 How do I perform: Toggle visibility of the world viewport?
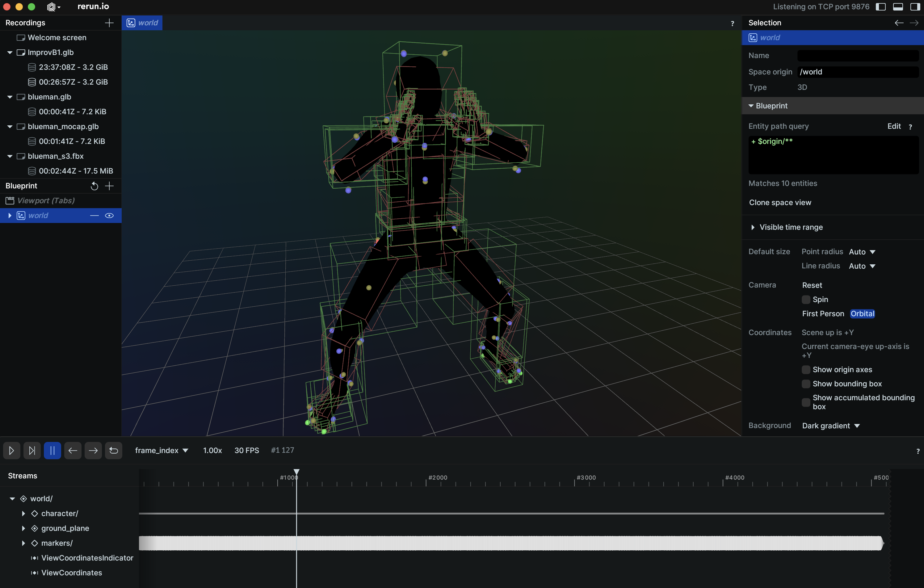108,215
